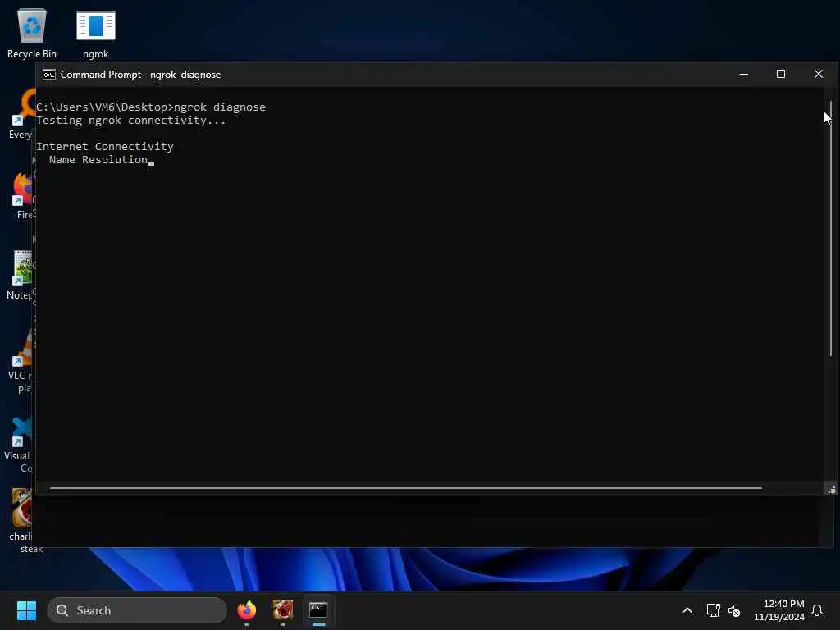Click the horizontal scrollbar in Command Prompt
Image resolution: width=840 pixels, height=630 pixels.
pyautogui.click(x=405, y=488)
